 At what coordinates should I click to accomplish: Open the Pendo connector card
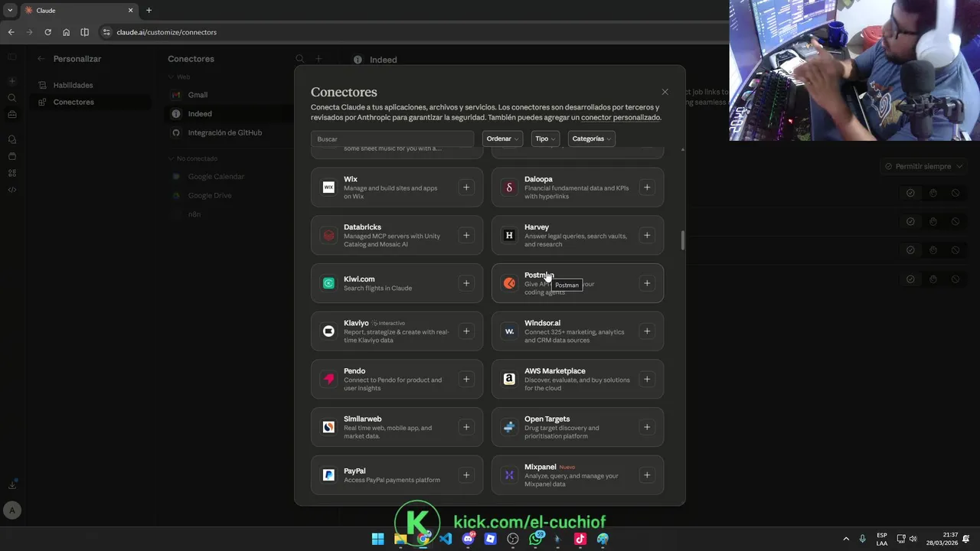point(397,380)
